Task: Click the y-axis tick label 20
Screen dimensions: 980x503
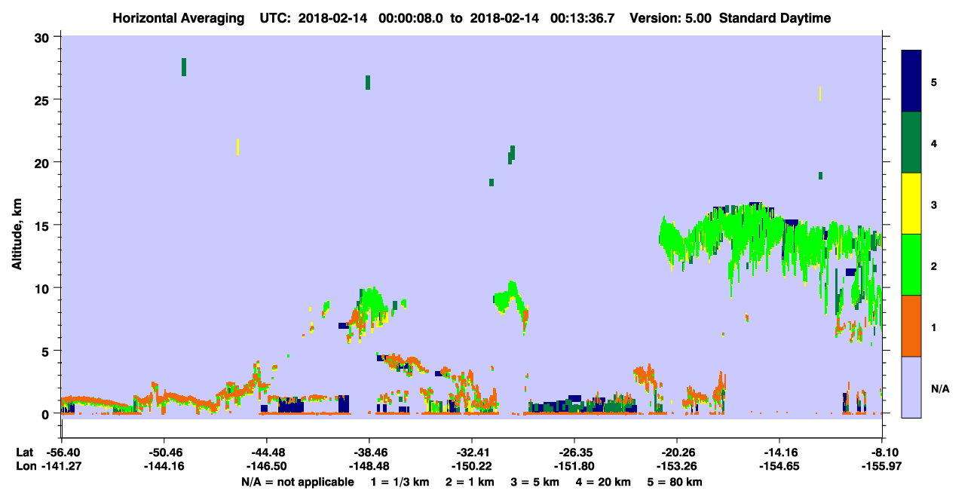Action: tap(44, 162)
